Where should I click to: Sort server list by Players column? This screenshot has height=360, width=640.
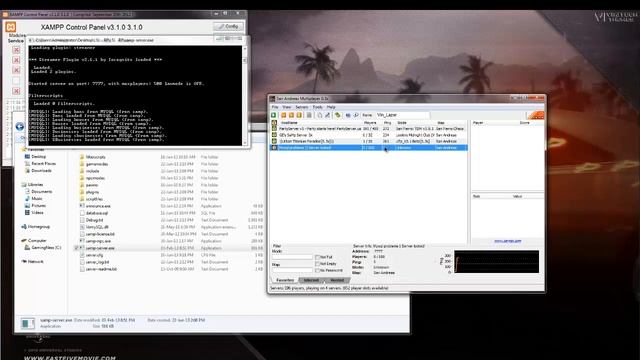(x=371, y=122)
